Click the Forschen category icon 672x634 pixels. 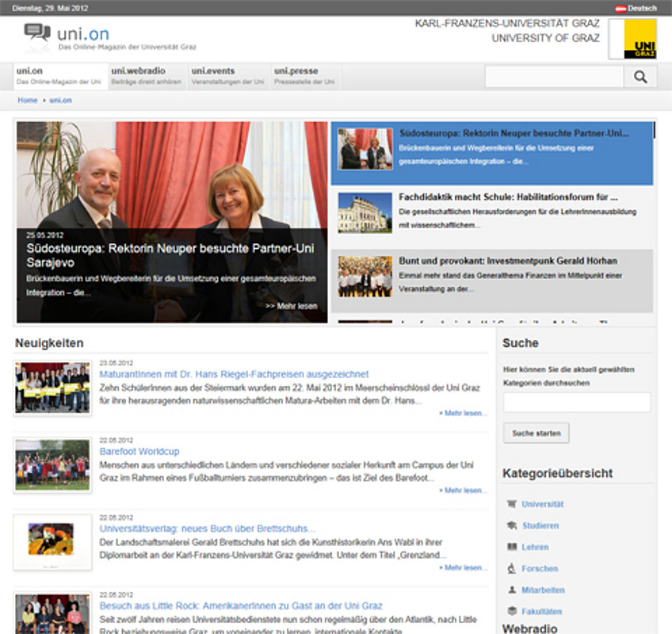click(x=512, y=568)
